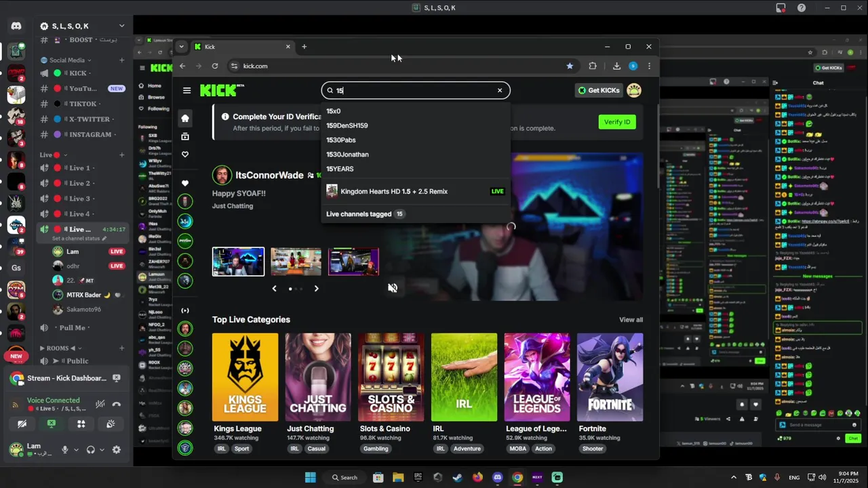Open Chrome tab search chevron
The image size is (868, 488).
point(181,47)
